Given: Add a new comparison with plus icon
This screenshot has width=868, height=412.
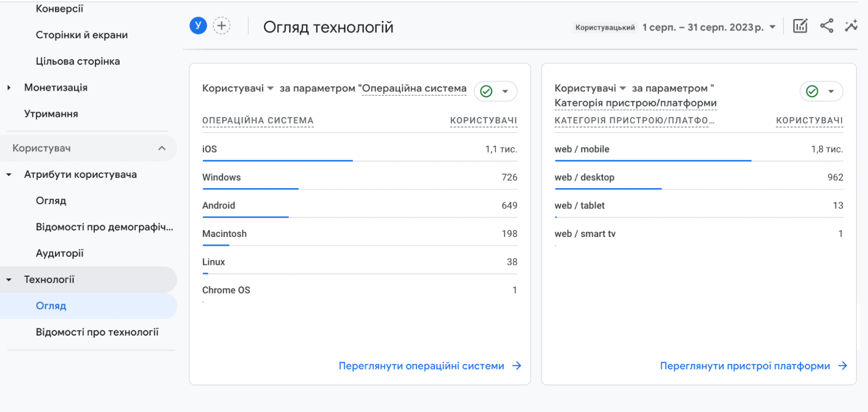Looking at the screenshot, I should 222,26.
